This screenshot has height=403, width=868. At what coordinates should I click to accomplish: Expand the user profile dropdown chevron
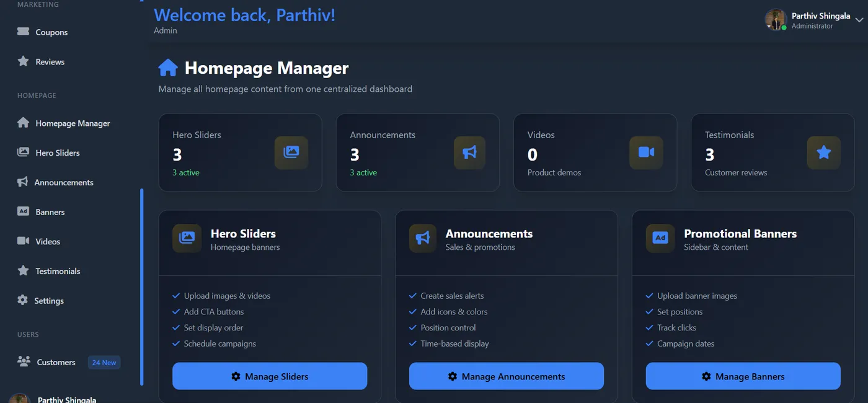[x=859, y=20]
